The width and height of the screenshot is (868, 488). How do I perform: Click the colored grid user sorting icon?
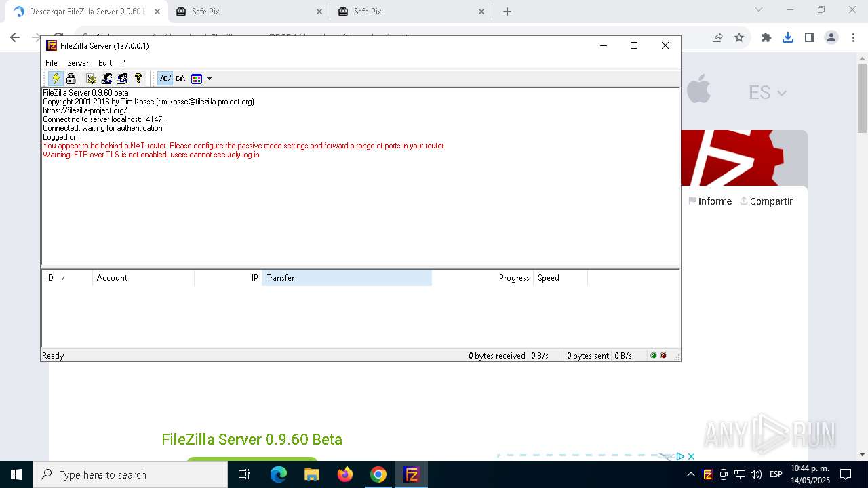[197, 79]
